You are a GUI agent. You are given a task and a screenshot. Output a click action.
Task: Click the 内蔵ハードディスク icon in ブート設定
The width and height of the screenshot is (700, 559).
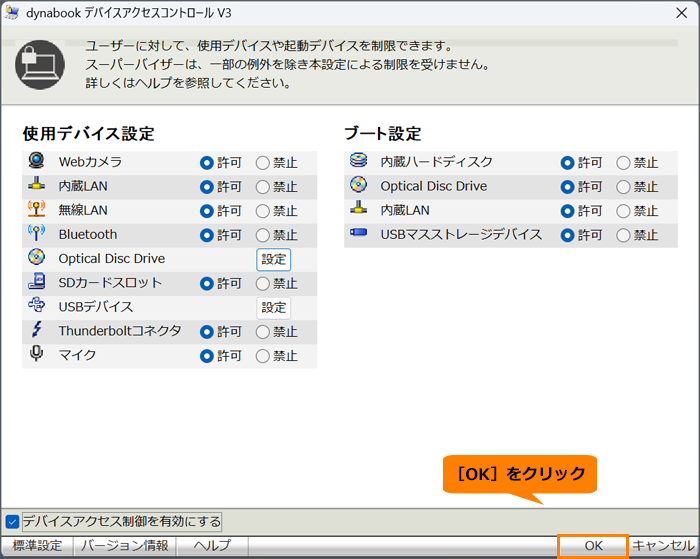(x=358, y=160)
